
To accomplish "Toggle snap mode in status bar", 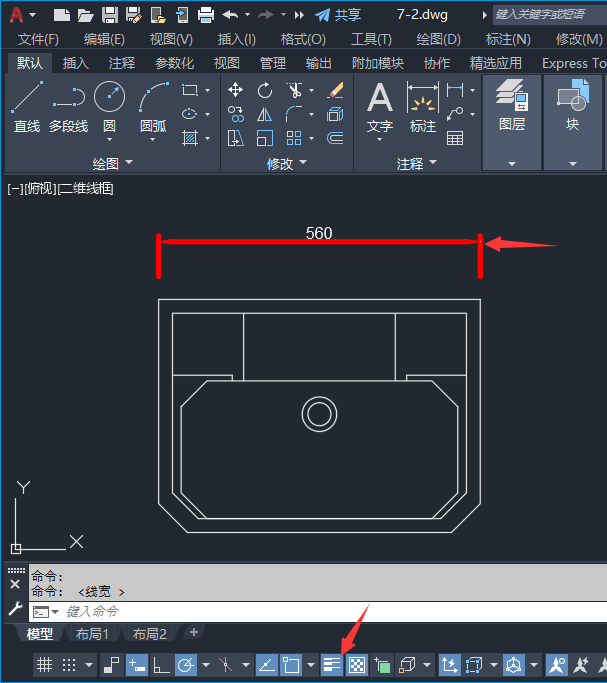I will (69, 665).
